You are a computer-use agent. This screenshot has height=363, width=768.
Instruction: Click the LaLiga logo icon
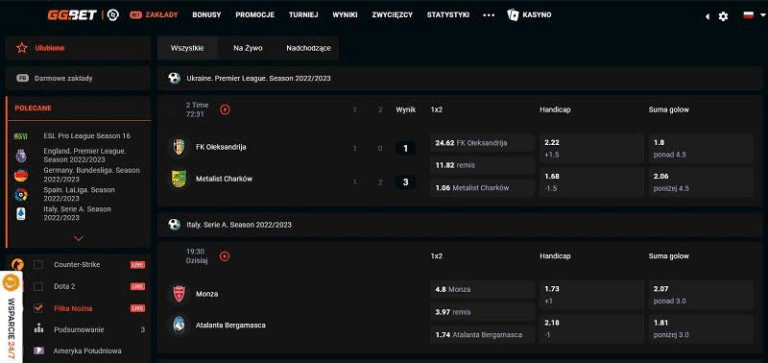[21, 194]
